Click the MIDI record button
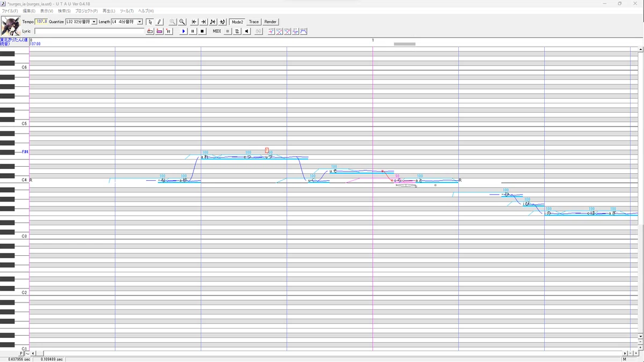This screenshot has height=362, width=644. click(228, 31)
